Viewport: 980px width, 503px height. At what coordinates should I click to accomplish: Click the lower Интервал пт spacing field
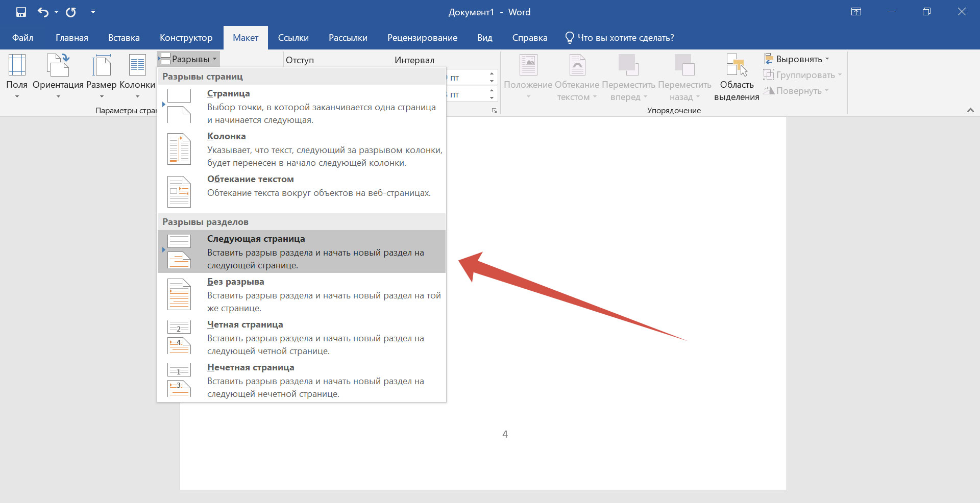[467, 94]
